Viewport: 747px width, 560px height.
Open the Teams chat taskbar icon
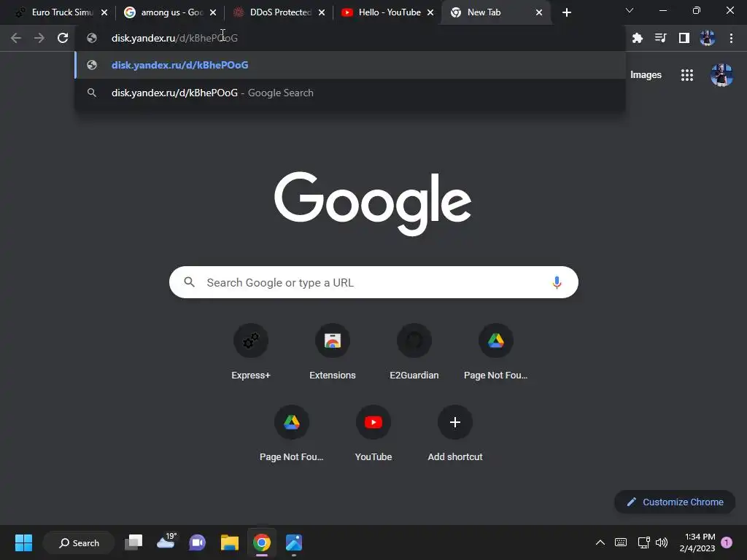[197, 542]
